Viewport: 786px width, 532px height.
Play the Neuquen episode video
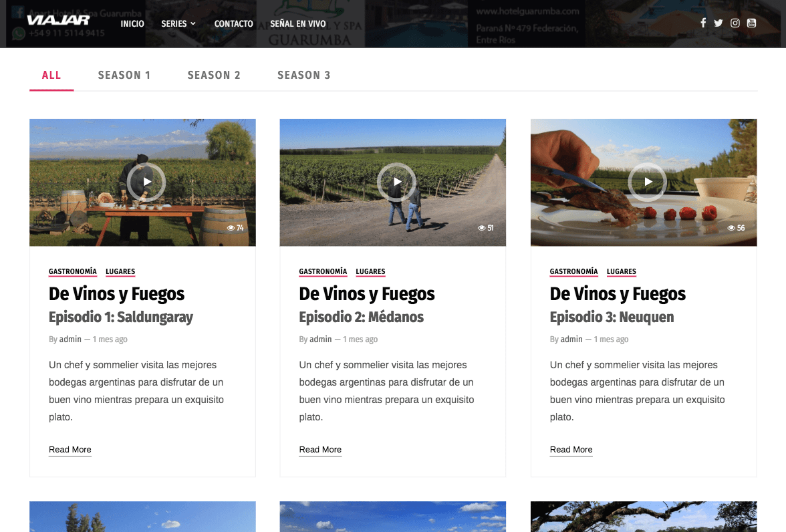coord(647,182)
